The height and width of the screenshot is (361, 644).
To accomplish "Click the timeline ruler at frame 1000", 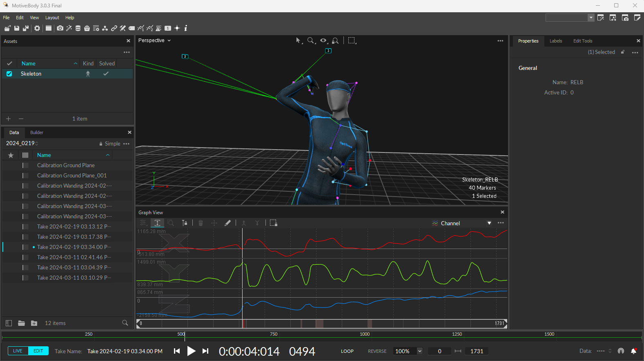I will click(x=365, y=334).
